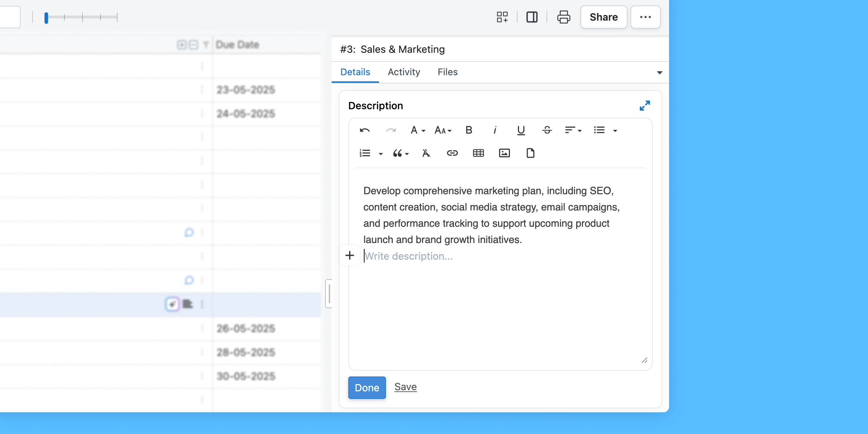Click the clear formatting icon
The image size is (868, 434).
pyautogui.click(x=426, y=153)
